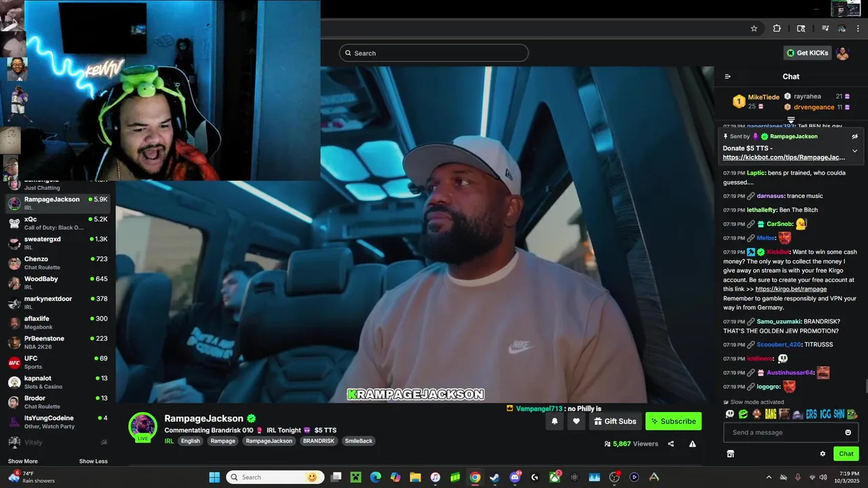Open PrBeenstone channel in sidebar
Viewport: 868px width, 488px height.
[x=58, y=342]
